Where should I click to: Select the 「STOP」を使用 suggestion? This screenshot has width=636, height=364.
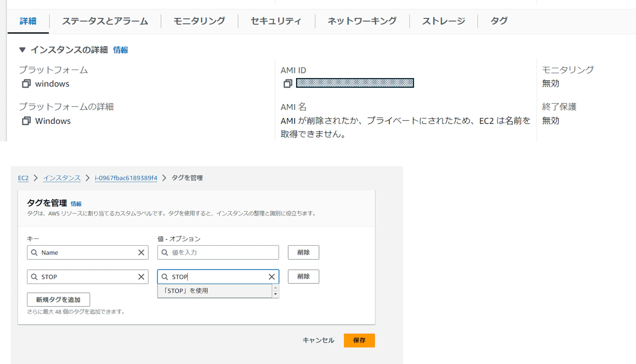click(215, 291)
